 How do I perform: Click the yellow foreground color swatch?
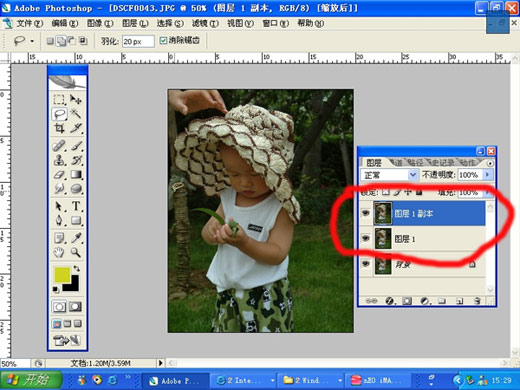(x=62, y=274)
